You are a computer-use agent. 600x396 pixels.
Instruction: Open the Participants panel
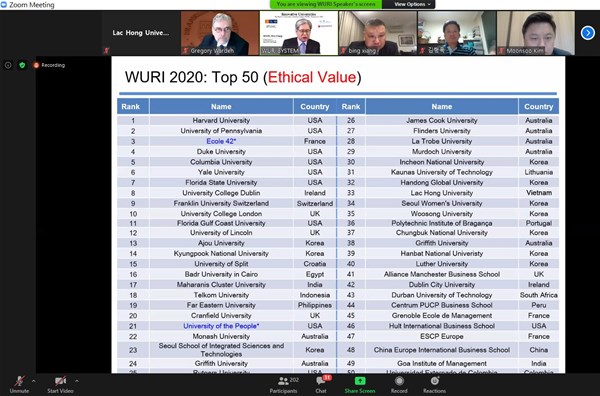pyautogui.click(x=284, y=385)
